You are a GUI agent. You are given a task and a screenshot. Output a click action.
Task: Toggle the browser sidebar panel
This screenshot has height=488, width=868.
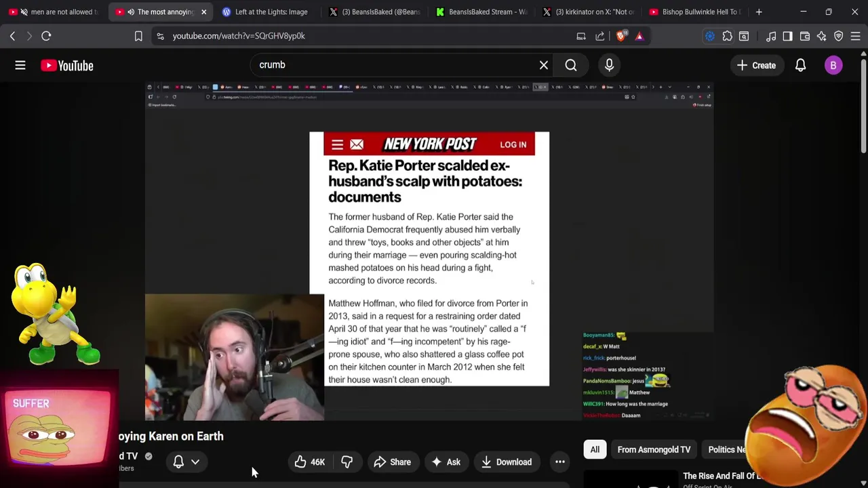tap(787, 36)
